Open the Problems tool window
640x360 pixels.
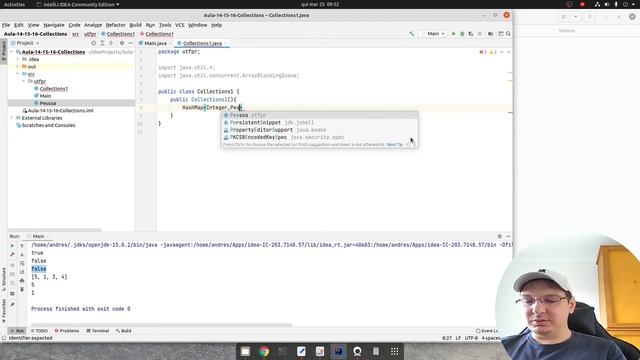pos(67,331)
